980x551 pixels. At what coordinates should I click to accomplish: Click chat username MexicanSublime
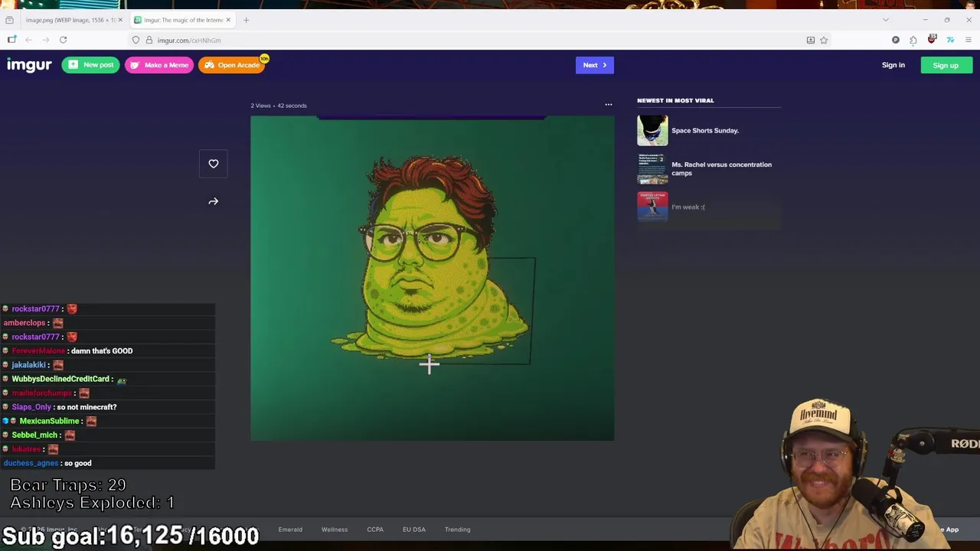[49, 421]
